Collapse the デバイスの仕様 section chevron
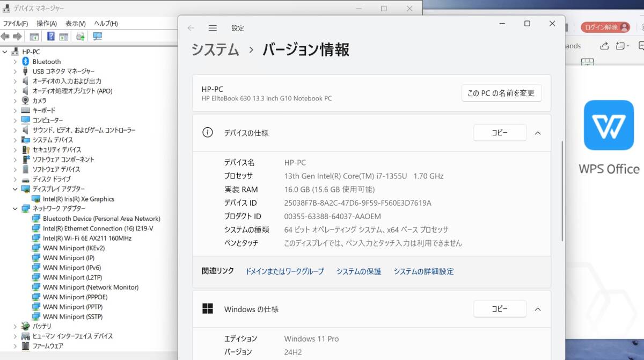This screenshot has width=644, height=360. click(x=538, y=132)
